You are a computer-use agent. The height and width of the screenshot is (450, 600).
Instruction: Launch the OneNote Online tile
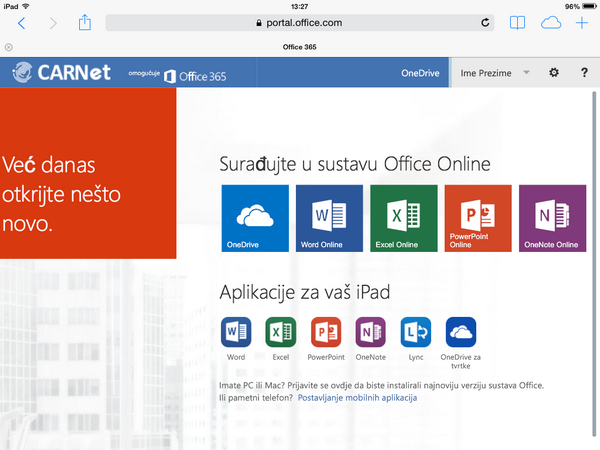(552, 218)
